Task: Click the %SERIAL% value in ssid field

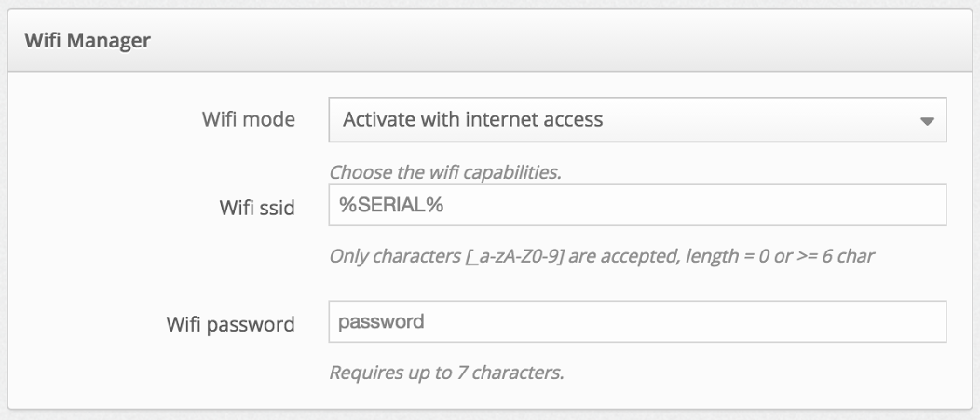Action: pyautogui.click(x=391, y=206)
